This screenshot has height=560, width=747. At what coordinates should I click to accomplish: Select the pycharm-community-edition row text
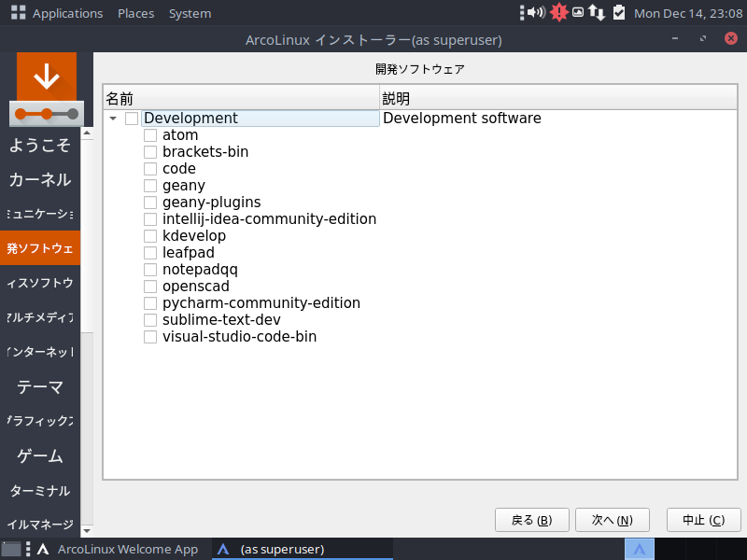pos(261,302)
